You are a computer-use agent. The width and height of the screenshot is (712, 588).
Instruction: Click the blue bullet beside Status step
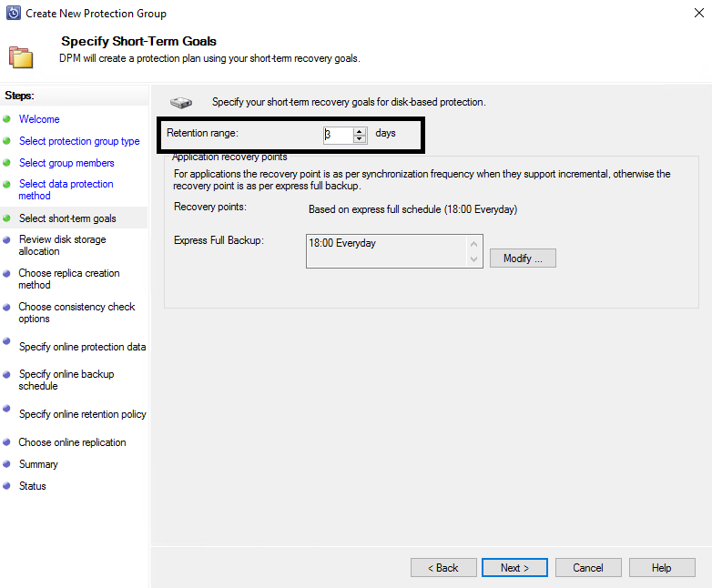point(6,486)
